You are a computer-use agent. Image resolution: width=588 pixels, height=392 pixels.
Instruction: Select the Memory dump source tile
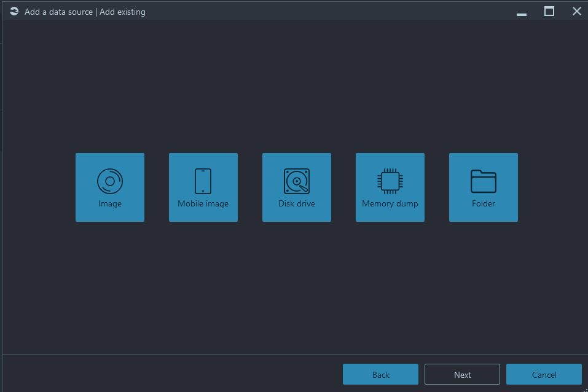(x=390, y=187)
